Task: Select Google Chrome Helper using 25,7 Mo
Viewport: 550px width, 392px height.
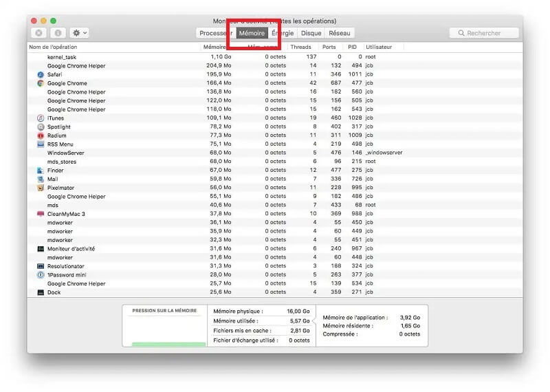Action: (x=274, y=283)
